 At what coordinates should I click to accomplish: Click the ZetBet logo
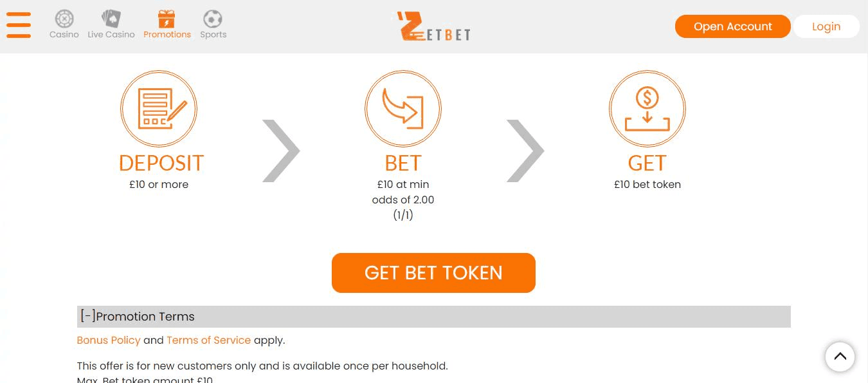(x=434, y=26)
